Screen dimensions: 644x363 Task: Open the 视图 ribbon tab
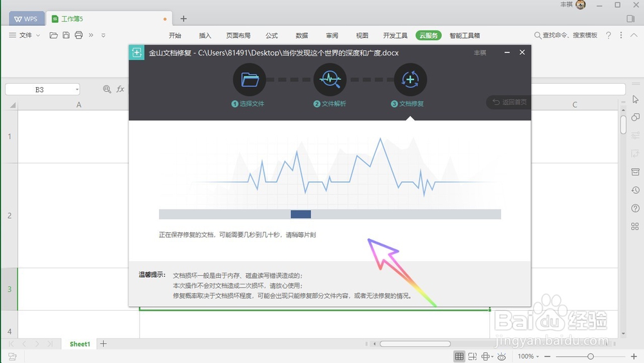pos(362,35)
